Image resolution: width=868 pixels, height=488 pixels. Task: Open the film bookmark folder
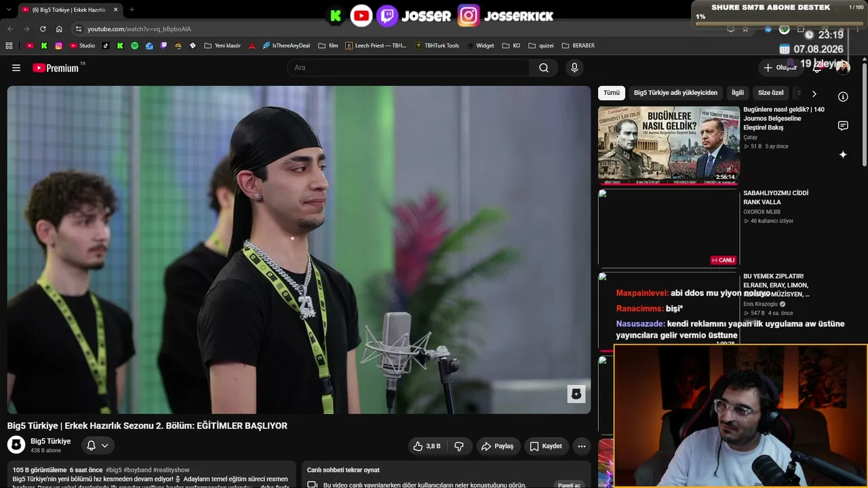tap(328, 46)
